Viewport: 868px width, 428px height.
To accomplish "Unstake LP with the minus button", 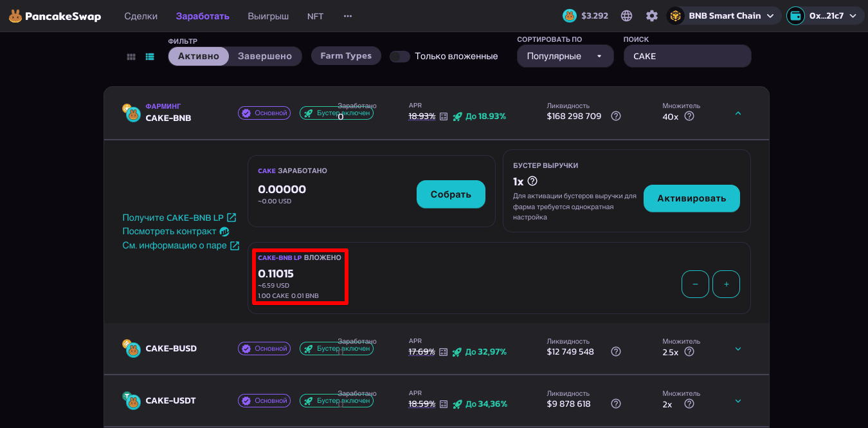I will click(695, 284).
